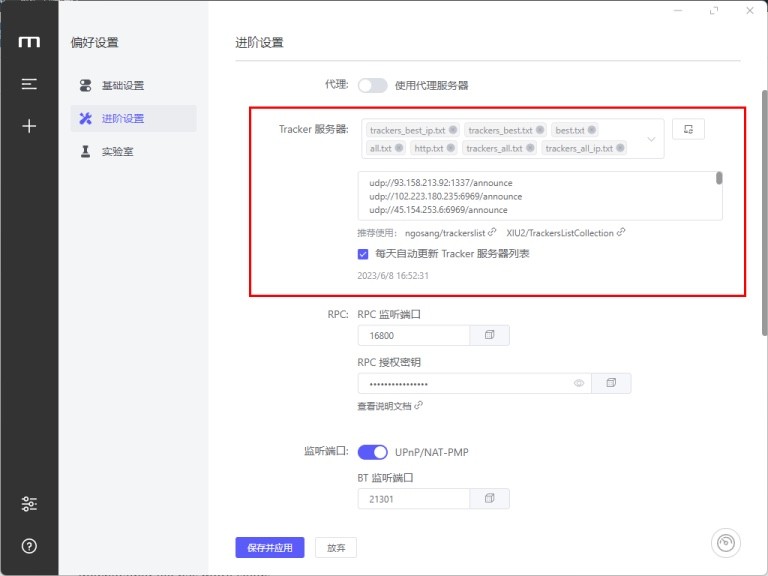768x576 pixels.
Task: Uncheck daily auto-update Tracker list checkbox
Action: [x=363, y=254]
